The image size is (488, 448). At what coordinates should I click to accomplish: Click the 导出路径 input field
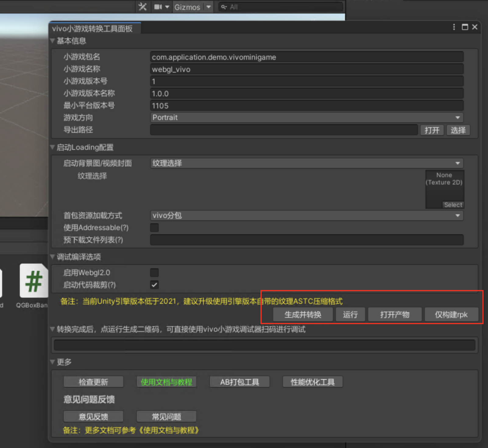pyautogui.click(x=284, y=130)
